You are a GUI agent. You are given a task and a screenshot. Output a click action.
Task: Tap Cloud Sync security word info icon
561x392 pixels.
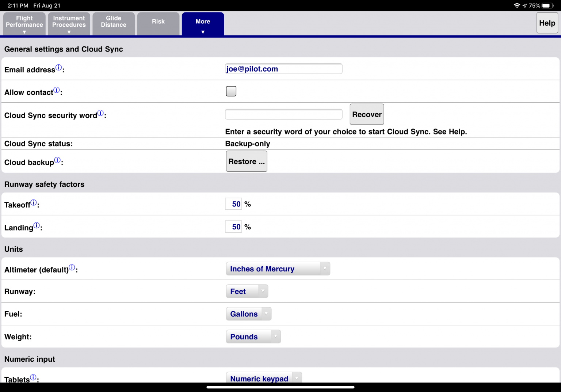coord(100,113)
